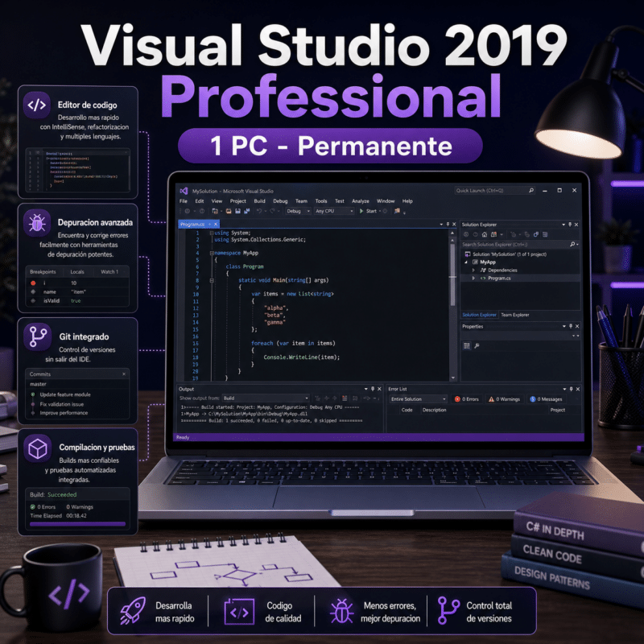Click the Search Solution Explorer field

[x=519, y=245]
